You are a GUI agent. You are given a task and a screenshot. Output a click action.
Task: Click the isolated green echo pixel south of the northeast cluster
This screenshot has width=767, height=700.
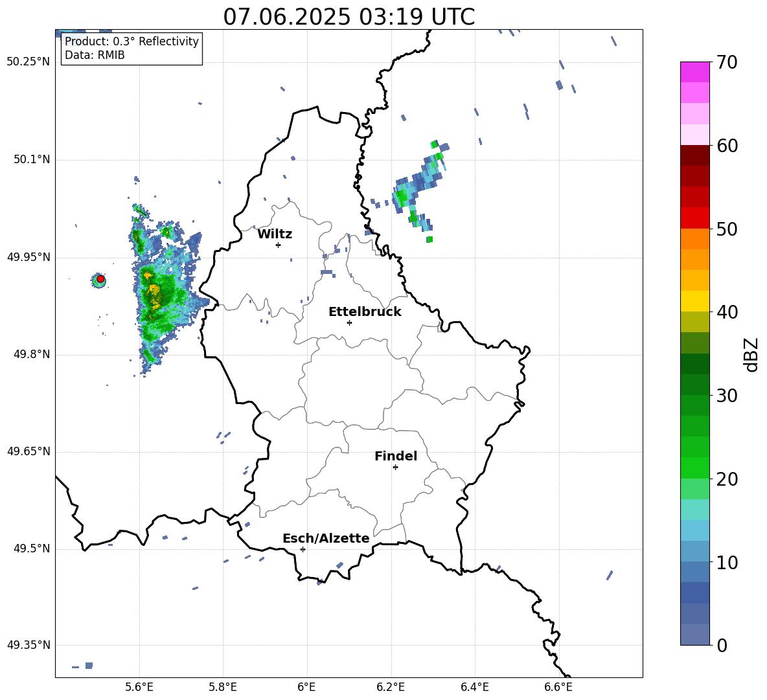[429, 240]
